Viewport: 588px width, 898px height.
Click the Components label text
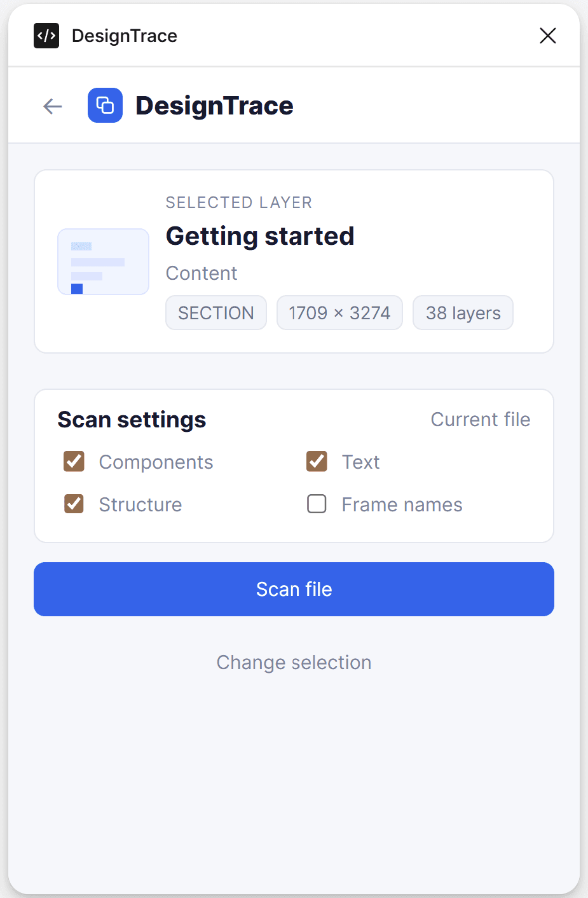pos(156,462)
